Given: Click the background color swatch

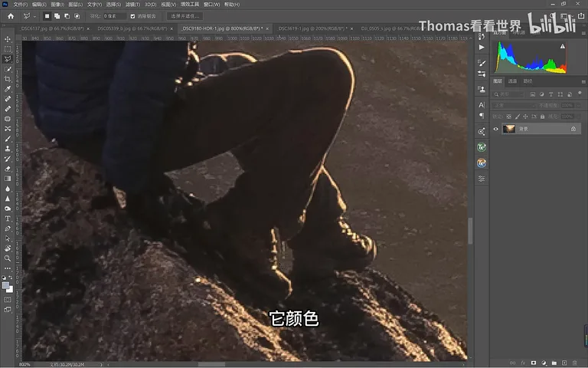Looking at the screenshot, I should coord(10,290).
